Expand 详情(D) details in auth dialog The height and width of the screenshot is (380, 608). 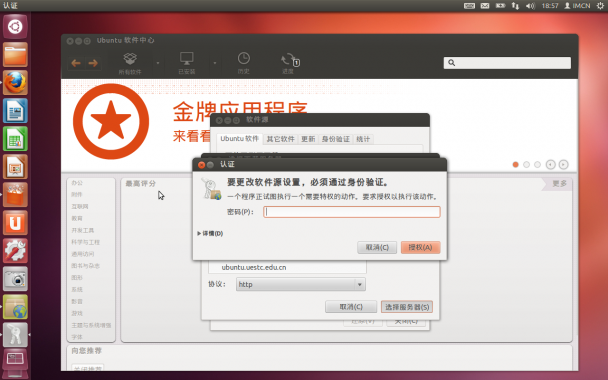210,233
